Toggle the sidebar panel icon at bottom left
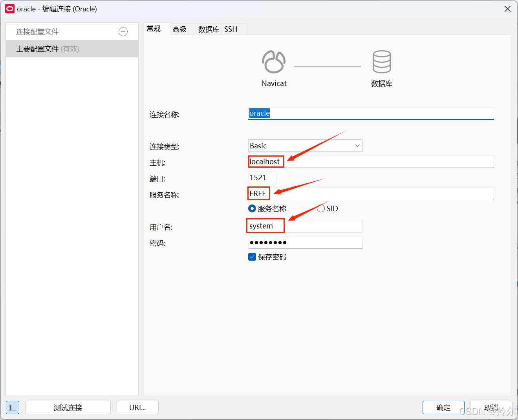518x420 pixels. tap(13, 407)
